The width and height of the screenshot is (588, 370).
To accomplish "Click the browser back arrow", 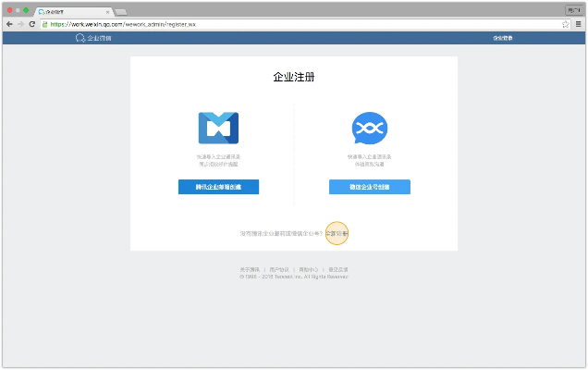I will click(9, 24).
